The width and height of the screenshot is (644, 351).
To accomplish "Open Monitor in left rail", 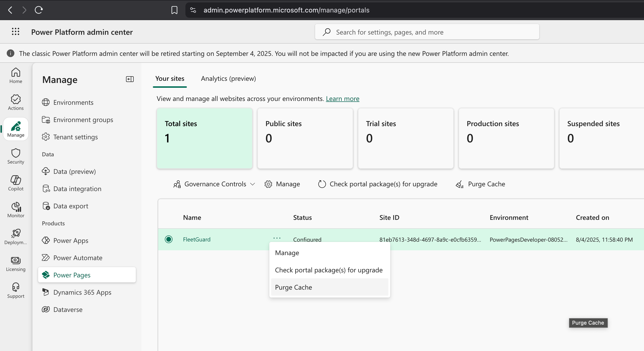I will click(16, 210).
